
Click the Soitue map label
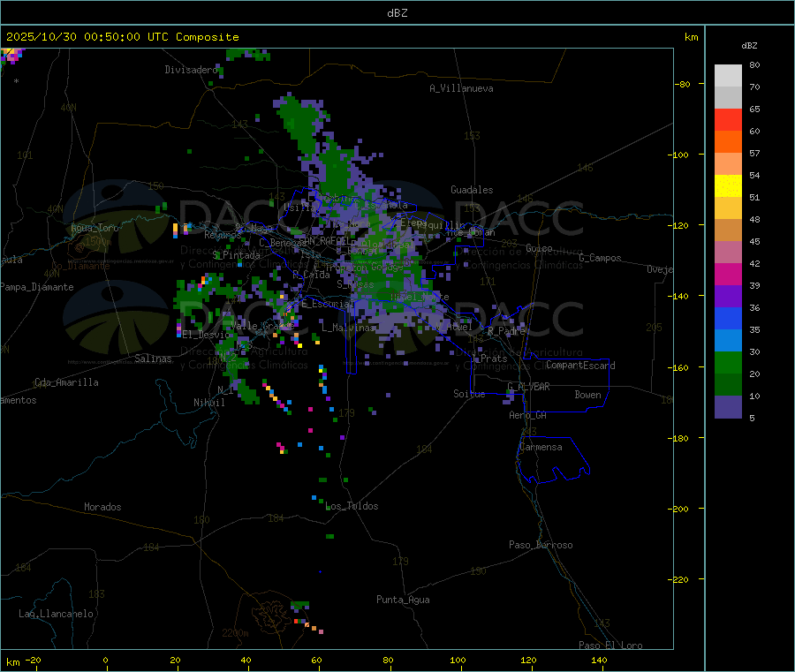click(x=469, y=394)
